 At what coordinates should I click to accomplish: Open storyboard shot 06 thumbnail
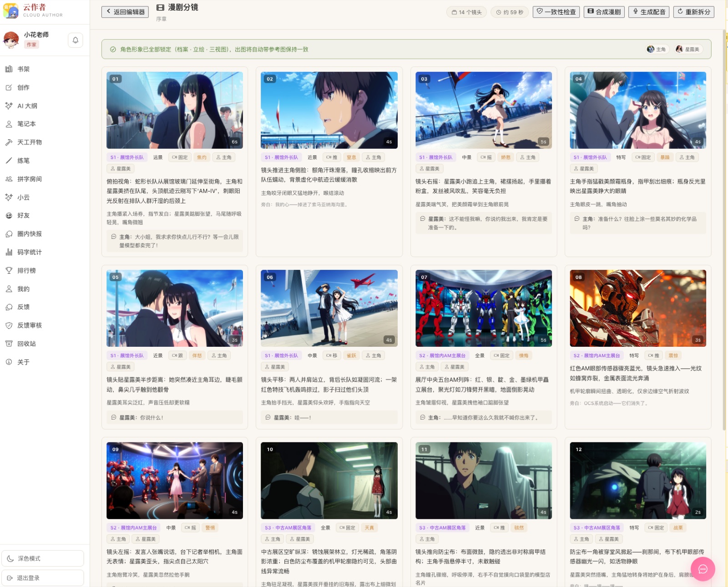pyautogui.click(x=329, y=309)
